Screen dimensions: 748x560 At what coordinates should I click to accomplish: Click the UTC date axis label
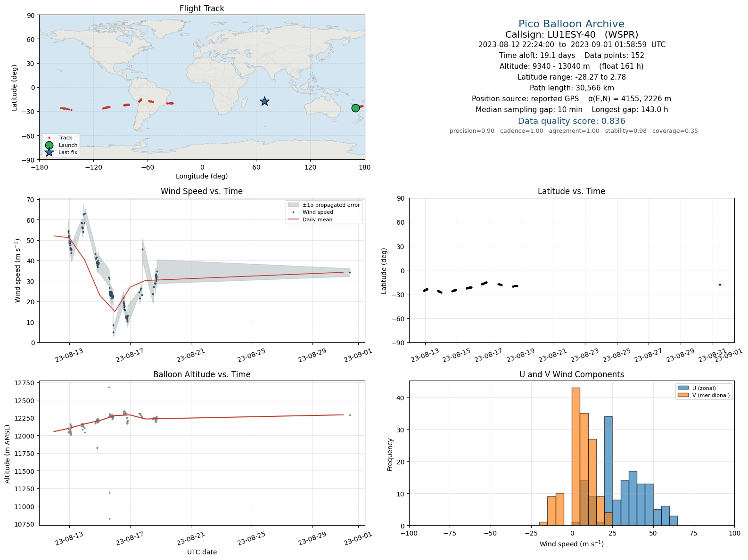(x=202, y=552)
